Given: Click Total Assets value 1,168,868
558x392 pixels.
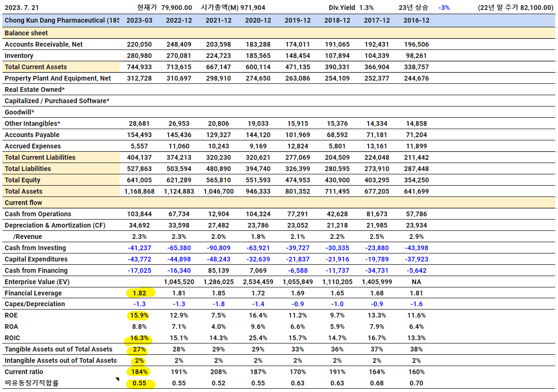Looking at the screenshot, I should pyautogui.click(x=139, y=191).
